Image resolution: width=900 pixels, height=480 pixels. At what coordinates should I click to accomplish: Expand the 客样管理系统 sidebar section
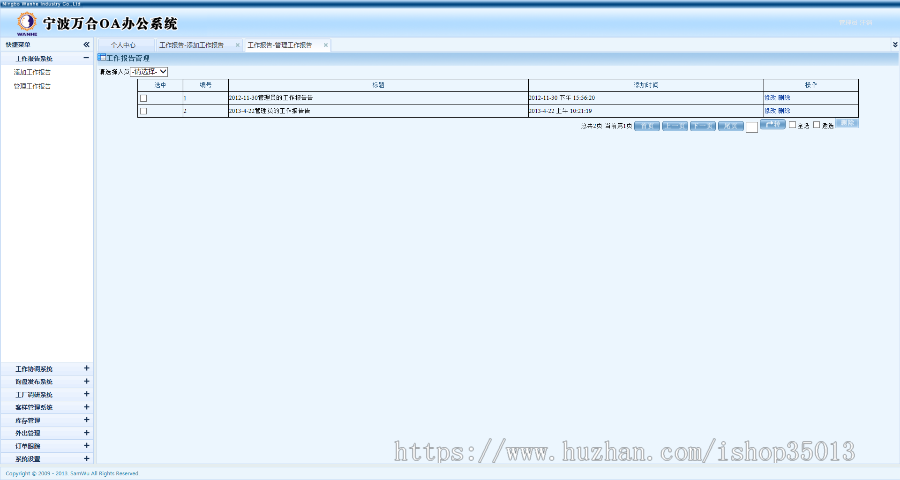pyautogui.click(x=87, y=407)
